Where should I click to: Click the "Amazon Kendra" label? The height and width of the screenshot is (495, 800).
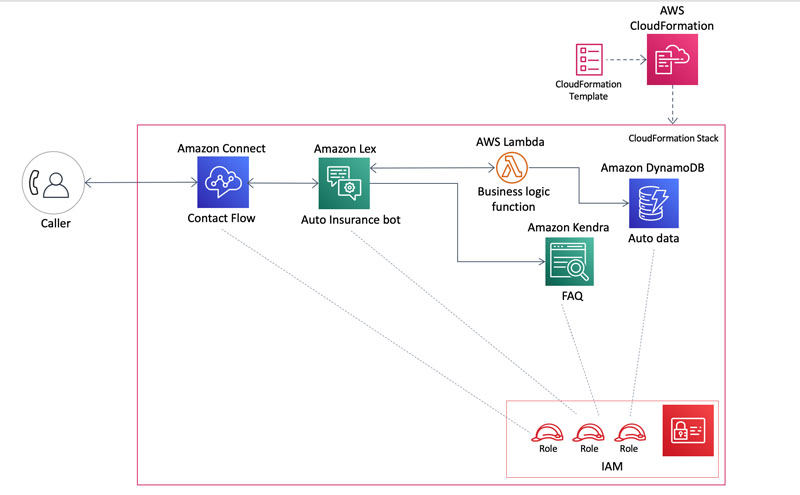click(x=568, y=227)
